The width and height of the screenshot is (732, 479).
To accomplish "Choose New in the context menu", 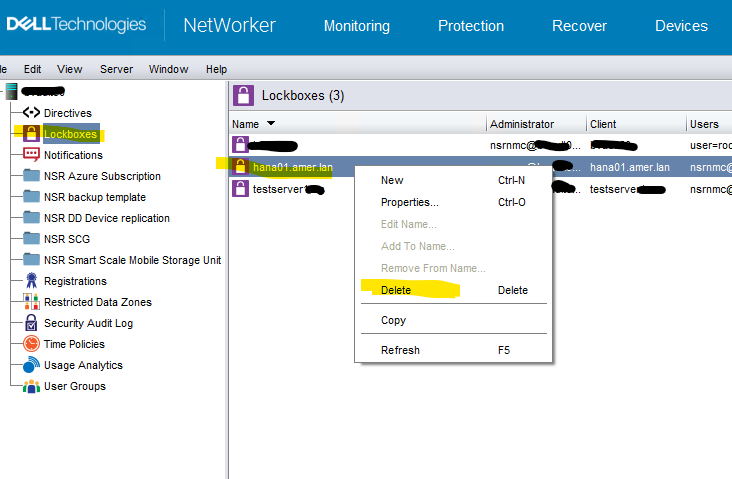I will click(x=453, y=180).
